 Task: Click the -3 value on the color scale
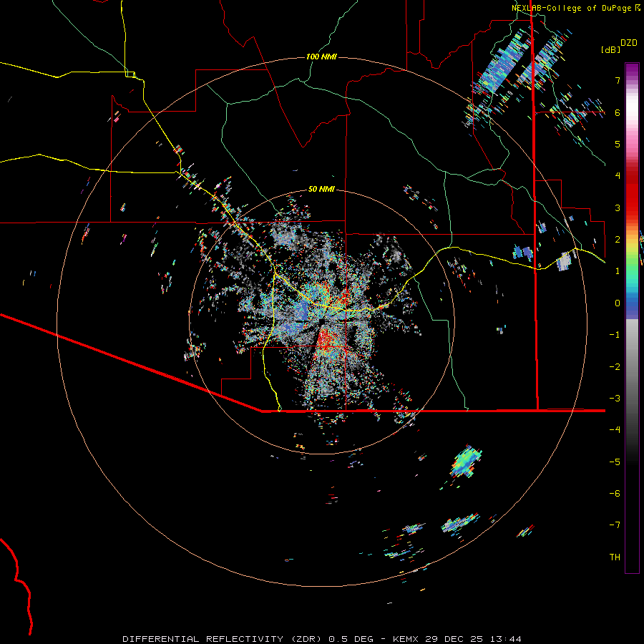[615, 399]
